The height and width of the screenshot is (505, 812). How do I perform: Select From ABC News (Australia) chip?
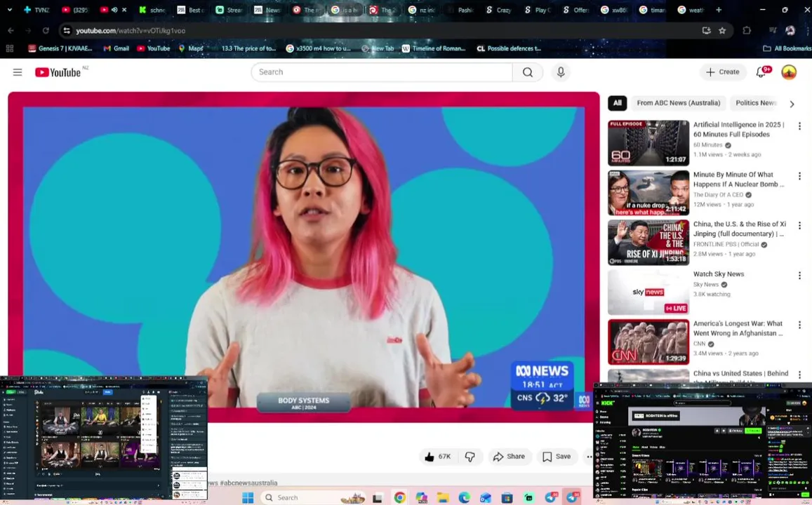pyautogui.click(x=679, y=103)
